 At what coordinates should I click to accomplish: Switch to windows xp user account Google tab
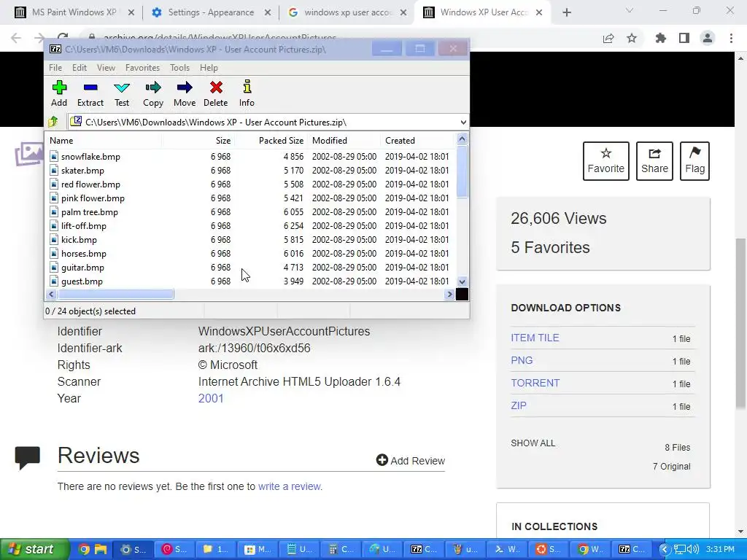348,12
